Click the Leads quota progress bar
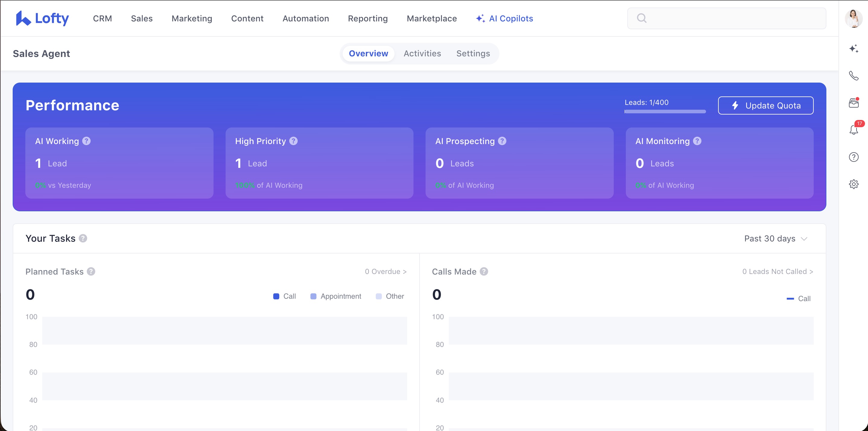868x431 pixels. click(x=665, y=112)
